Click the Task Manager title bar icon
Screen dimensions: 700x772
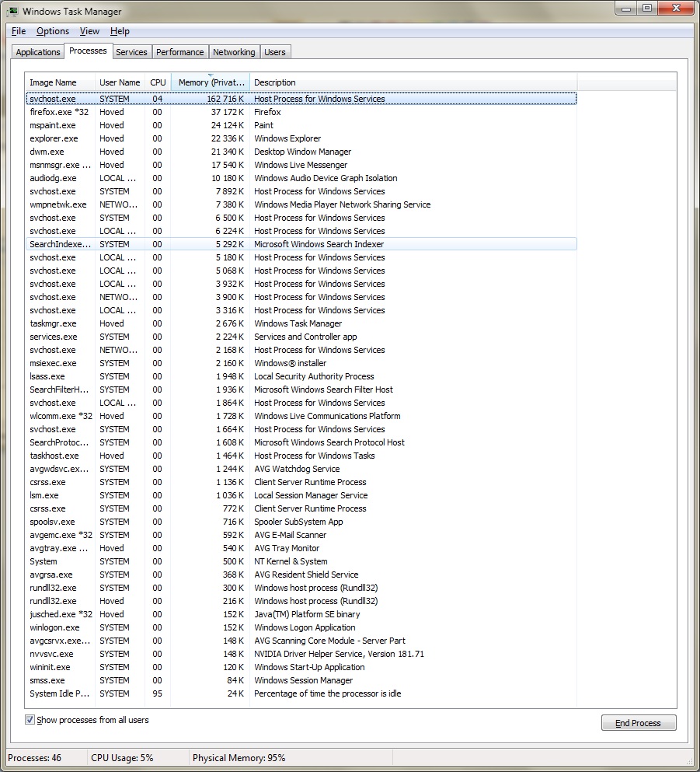(x=12, y=11)
